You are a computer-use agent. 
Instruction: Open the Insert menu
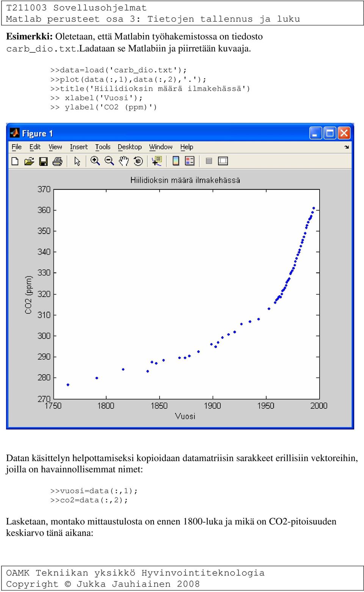point(79,147)
